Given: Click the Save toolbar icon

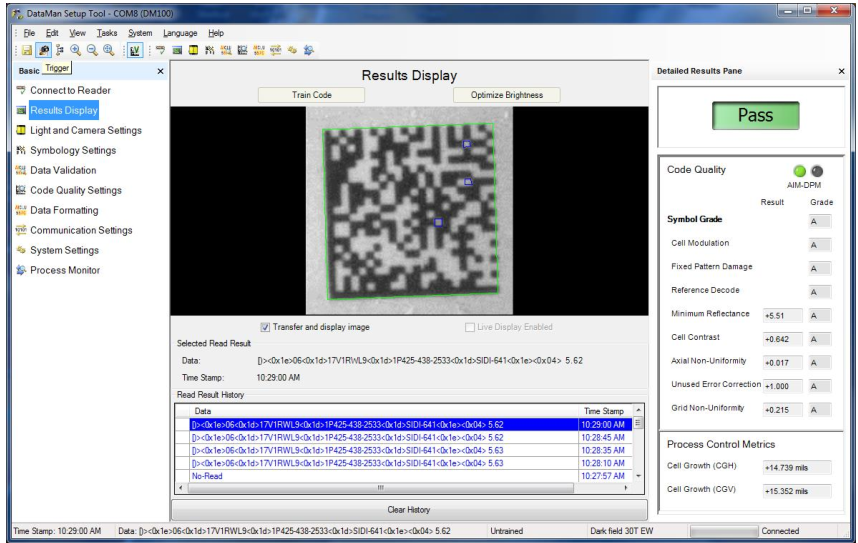Looking at the screenshot, I should pos(26,50).
